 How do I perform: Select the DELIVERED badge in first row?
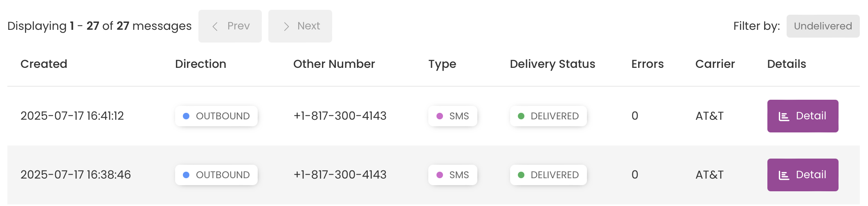pos(548,116)
